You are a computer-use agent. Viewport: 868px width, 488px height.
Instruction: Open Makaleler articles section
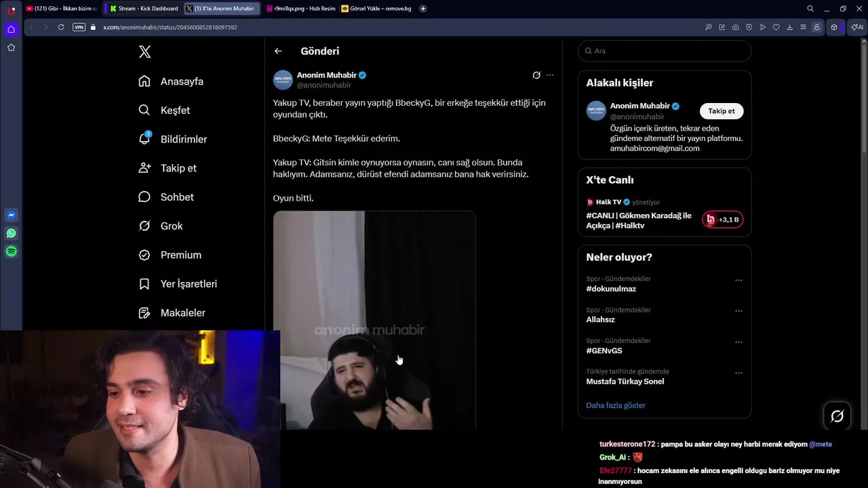172,313
